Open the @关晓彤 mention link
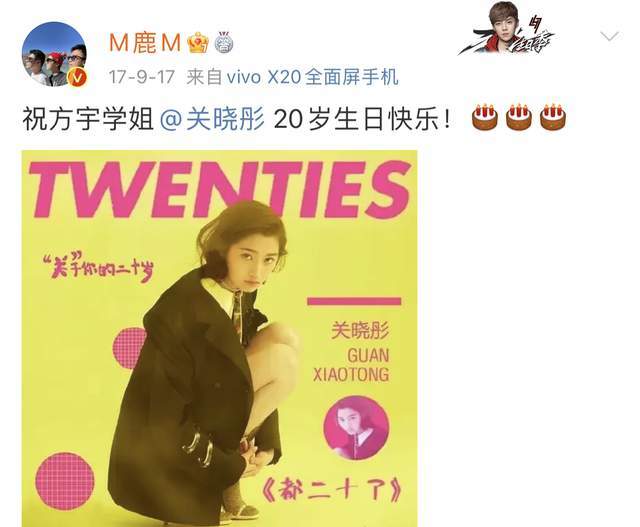 (213, 119)
